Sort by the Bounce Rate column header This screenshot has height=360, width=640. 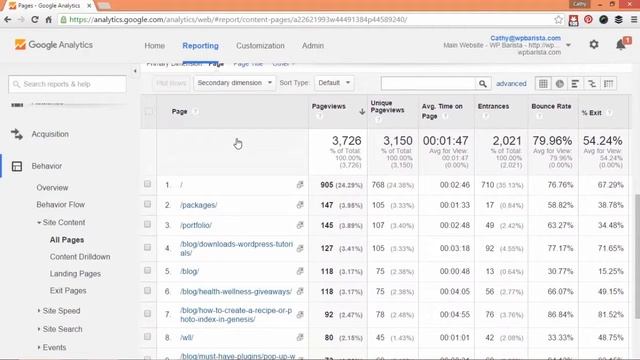pos(551,106)
